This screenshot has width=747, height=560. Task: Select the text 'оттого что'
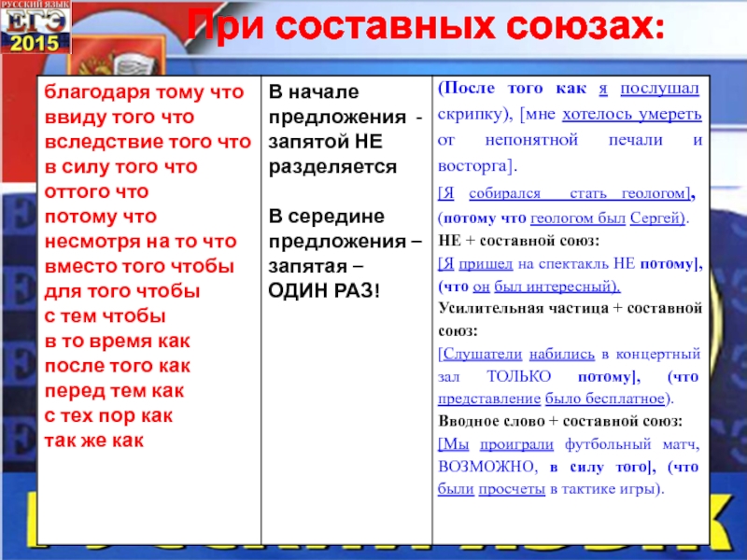coord(96,191)
